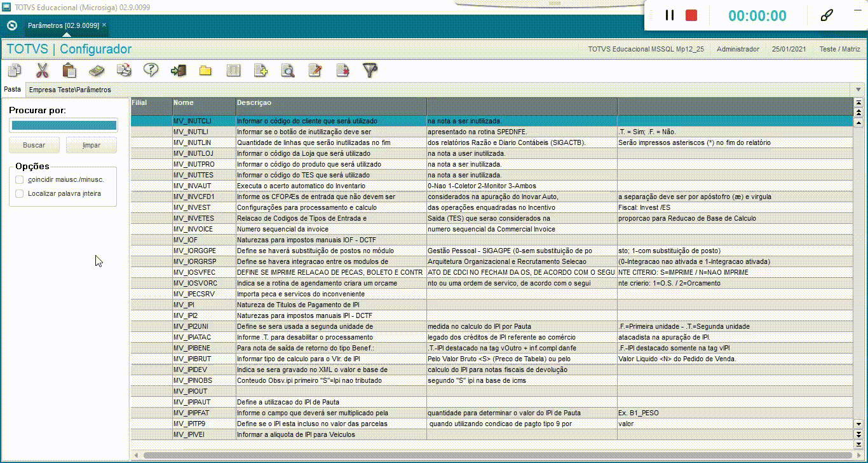Open the calculator tool icon
Viewport: 868px width, 463px height.
[x=97, y=70]
